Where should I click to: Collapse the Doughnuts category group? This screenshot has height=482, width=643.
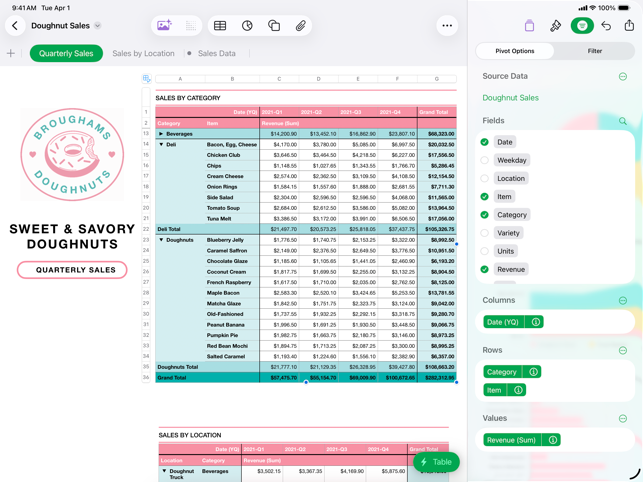coord(161,240)
